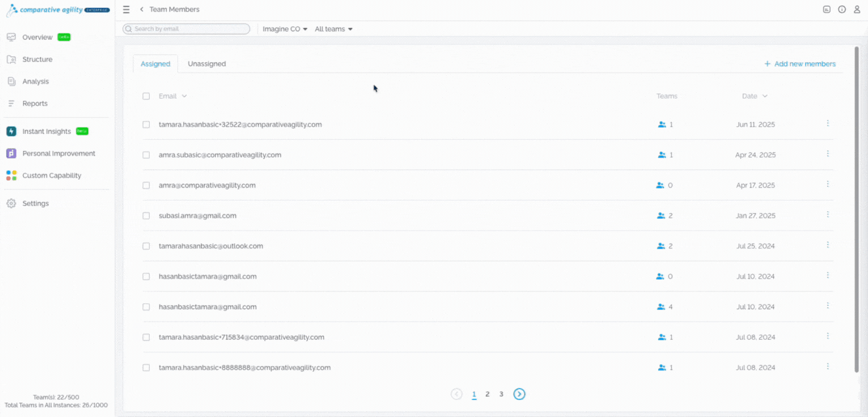This screenshot has width=868, height=417.
Task: Click the Personal Improvement purple icon
Action: click(11, 154)
